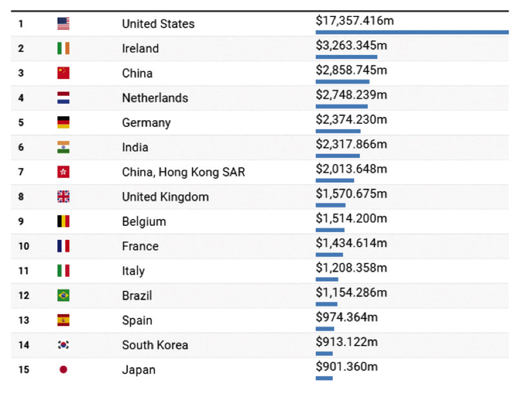Click the Ireland blue value bar

tap(346, 57)
